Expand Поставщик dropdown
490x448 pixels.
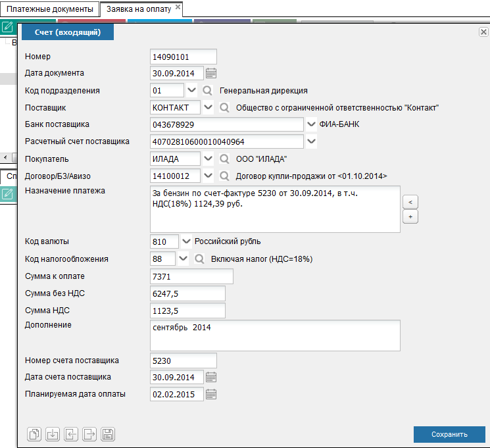(x=208, y=107)
